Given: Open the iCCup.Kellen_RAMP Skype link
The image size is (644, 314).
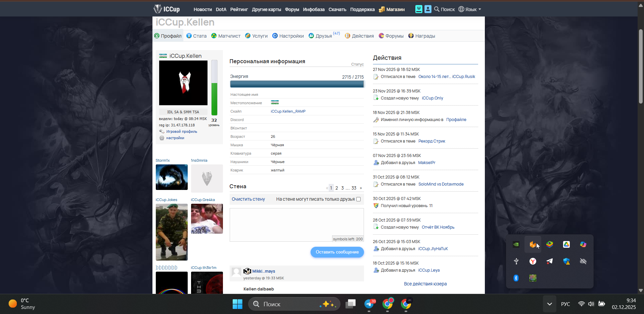Looking at the screenshot, I should (288, 111).
